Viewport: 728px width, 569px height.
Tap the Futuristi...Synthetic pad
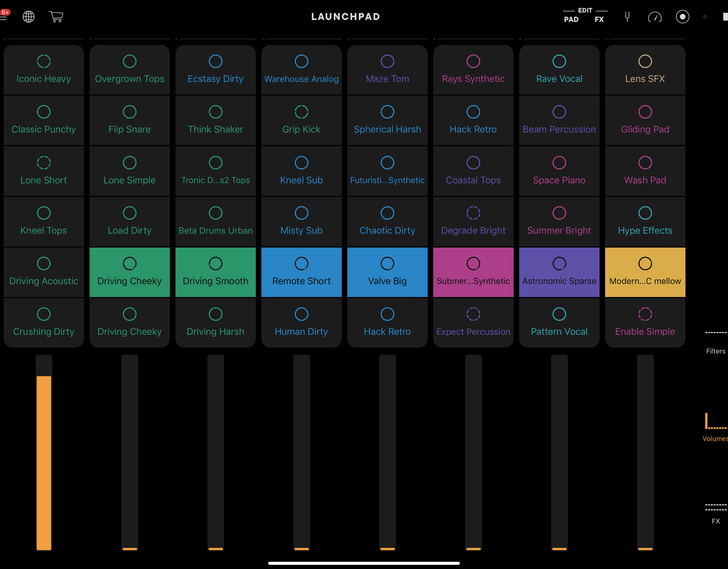tap(387, 171)
